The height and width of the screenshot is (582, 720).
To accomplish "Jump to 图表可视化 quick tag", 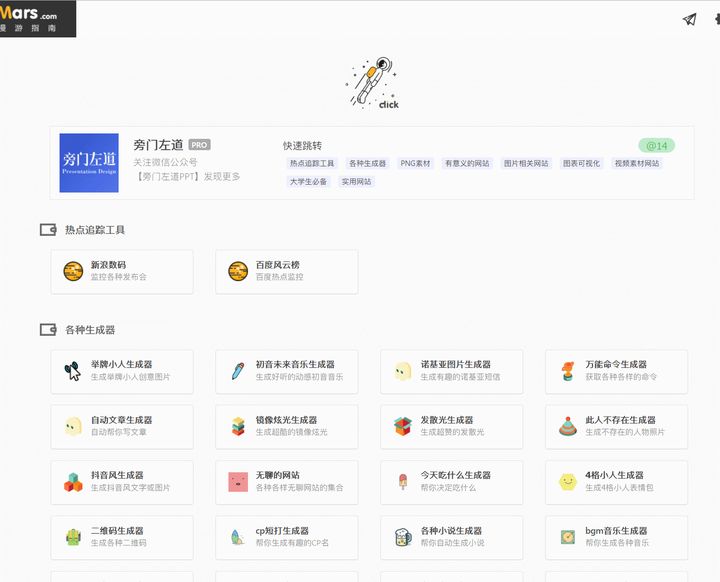I will click(x=581, y=163).
